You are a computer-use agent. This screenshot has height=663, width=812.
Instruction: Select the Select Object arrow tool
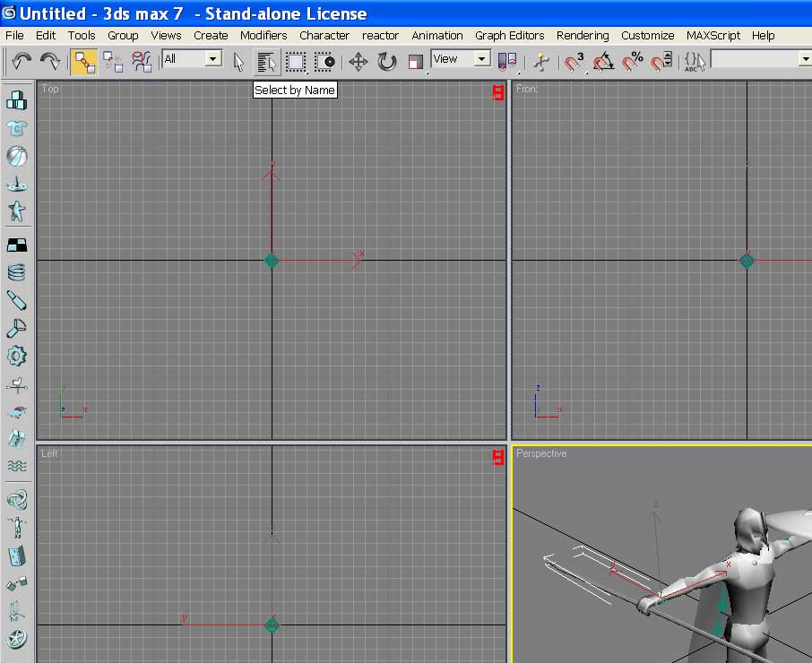pos(238,62)
